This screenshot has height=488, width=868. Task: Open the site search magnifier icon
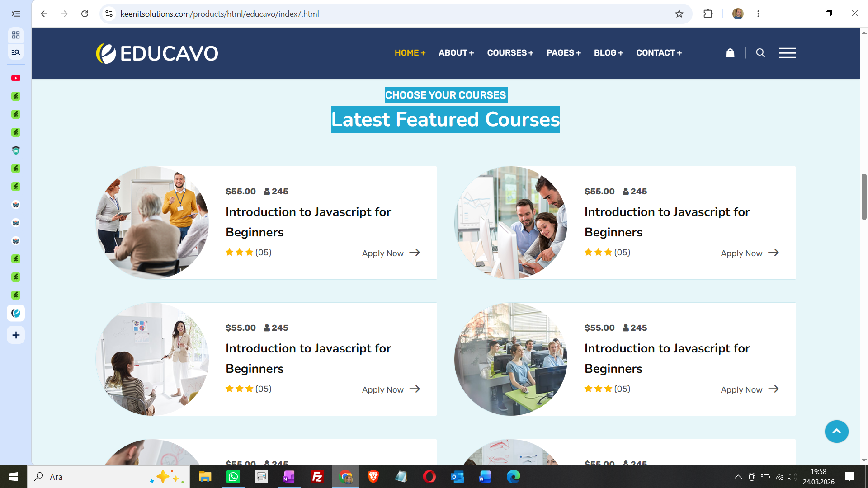click(x=760, y=53)
